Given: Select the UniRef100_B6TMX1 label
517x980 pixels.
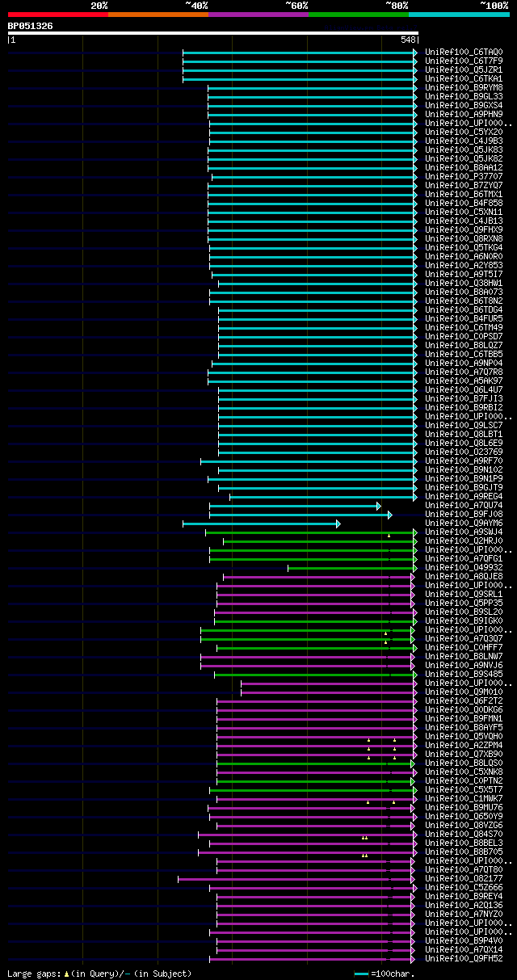Looking at the screenshot, I should pyautogui.click(x=464, y=194).
